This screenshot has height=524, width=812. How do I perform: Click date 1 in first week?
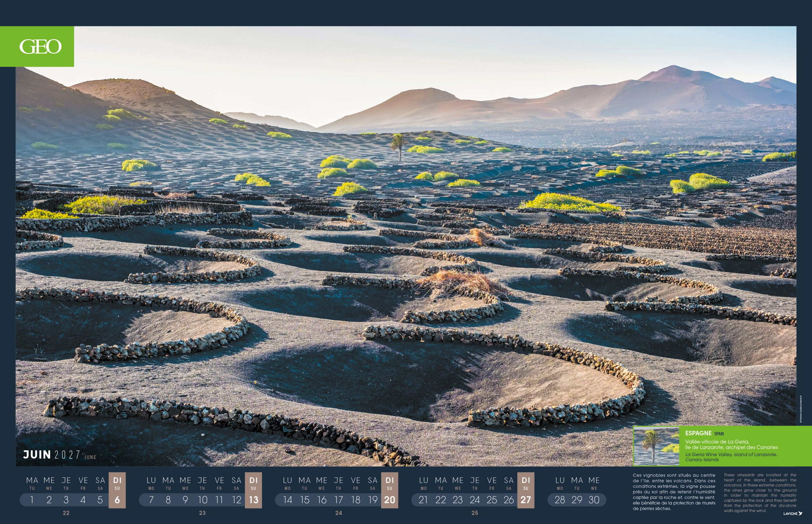(x=32, y=500)
